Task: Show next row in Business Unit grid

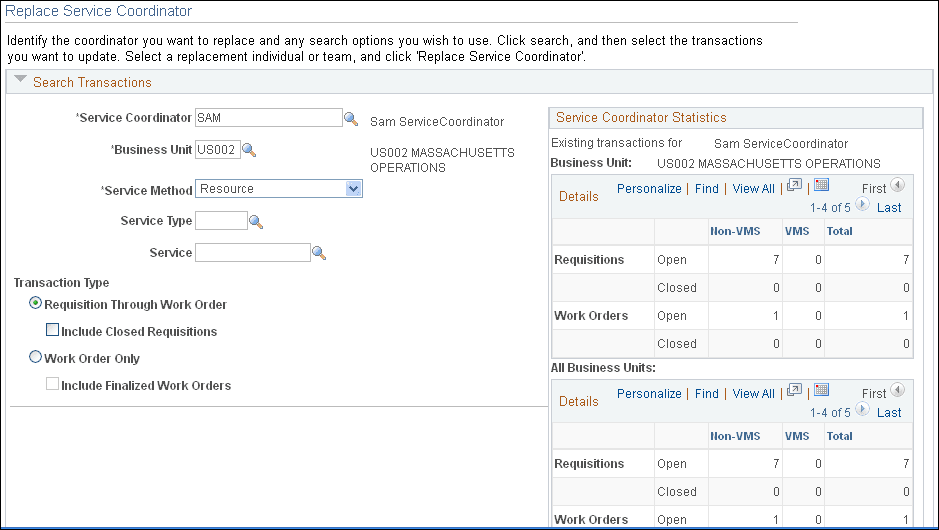Action: click(x=862, y=204)
